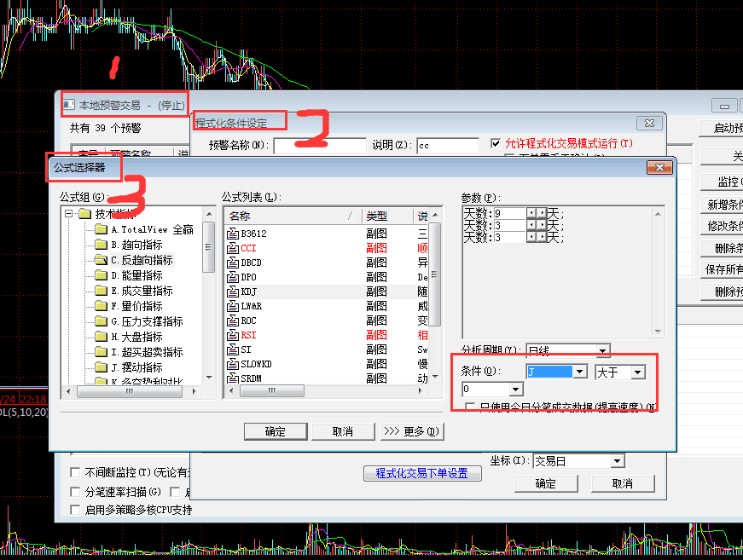
Task: Select D.能量指标 tree item
Action: (137, 275)
